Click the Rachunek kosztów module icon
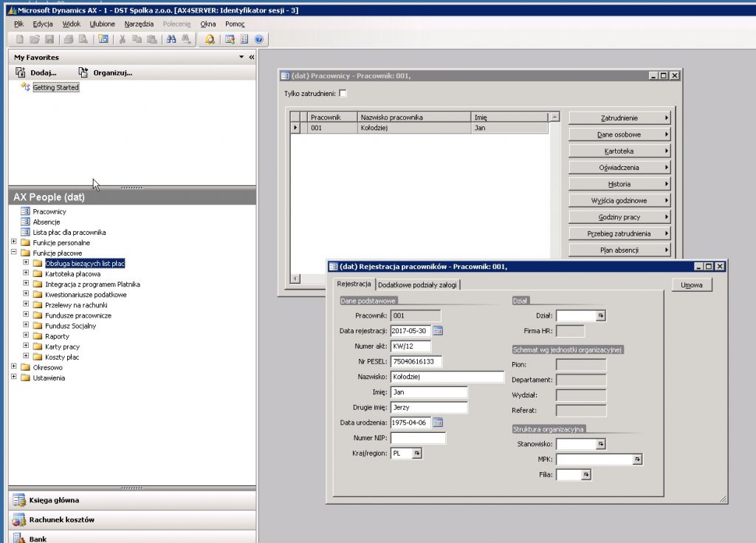 click(19, 520)
